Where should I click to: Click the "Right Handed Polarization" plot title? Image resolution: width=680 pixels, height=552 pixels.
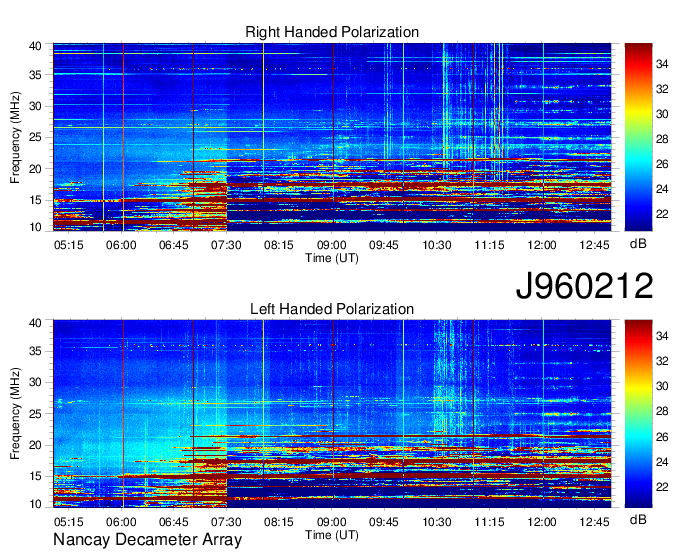point(332,32)
